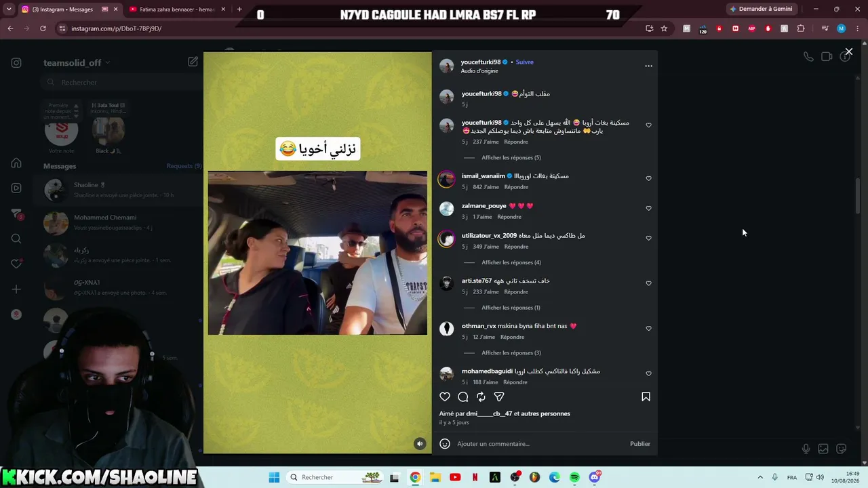Open a new browser tab
This screenshot has height=488, width=868.
[x=239, y=9]
